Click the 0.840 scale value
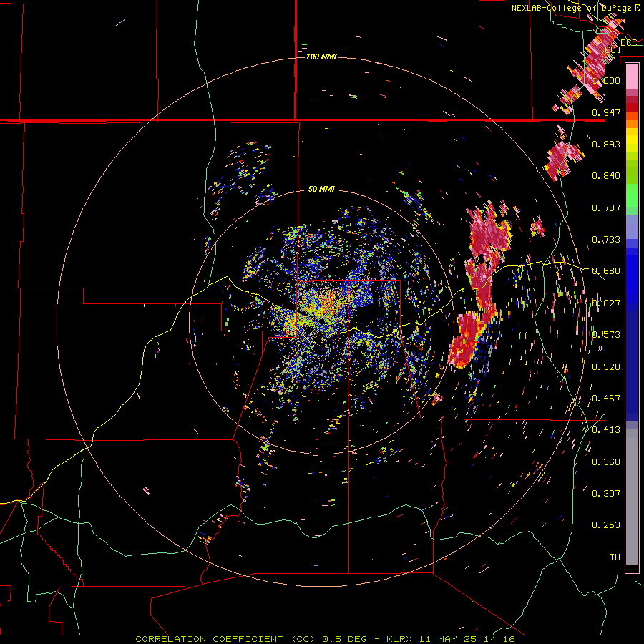This screenshot has height=644, width=644. [606, 176]
